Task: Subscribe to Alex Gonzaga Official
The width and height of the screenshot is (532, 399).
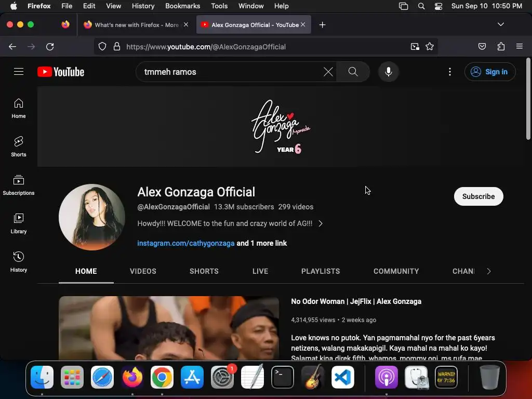Action: [x=478, y=196]
